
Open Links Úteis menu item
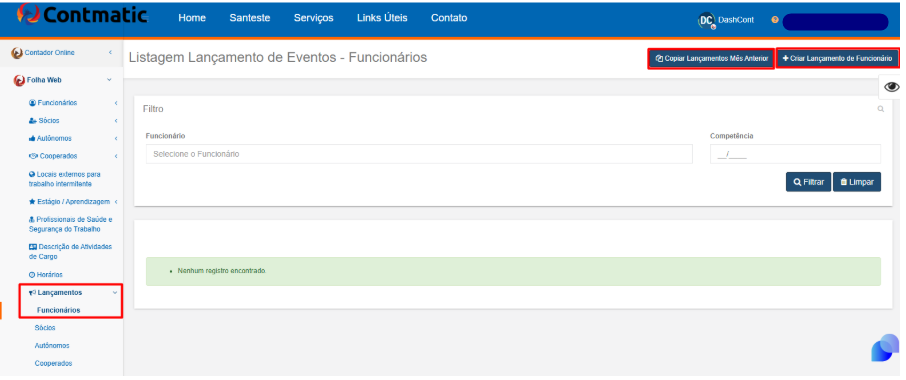pyautogui.click(x=382, y=18)
